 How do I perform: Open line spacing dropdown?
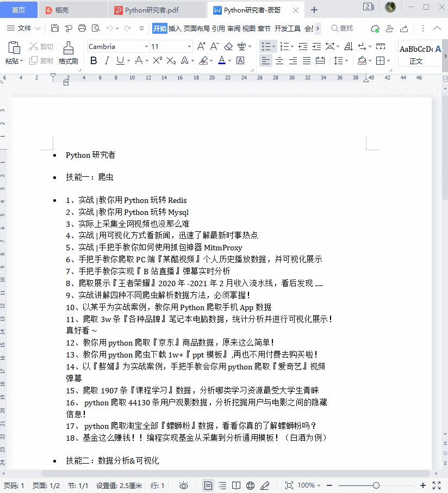coord(346,60)
